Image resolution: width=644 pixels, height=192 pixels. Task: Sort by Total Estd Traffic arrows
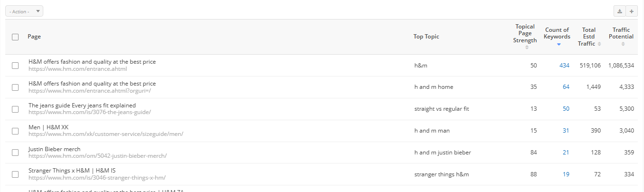tap(599, 44)
